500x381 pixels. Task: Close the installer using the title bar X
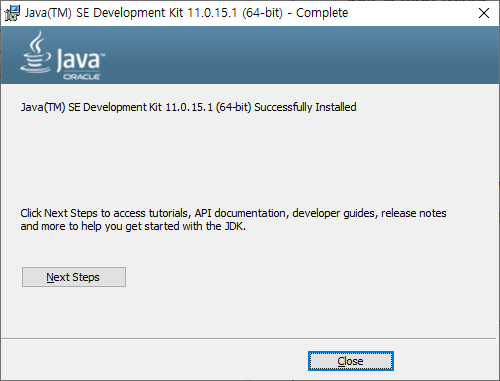(484, 13)
